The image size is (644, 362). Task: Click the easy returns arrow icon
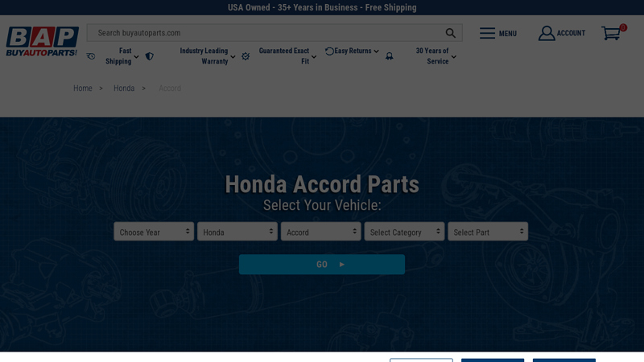(329, 51)
